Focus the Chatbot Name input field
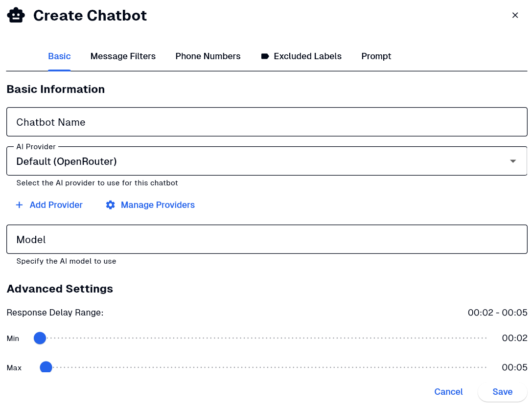532x407 pixels. pyautogui.click(x=267, y=122)
